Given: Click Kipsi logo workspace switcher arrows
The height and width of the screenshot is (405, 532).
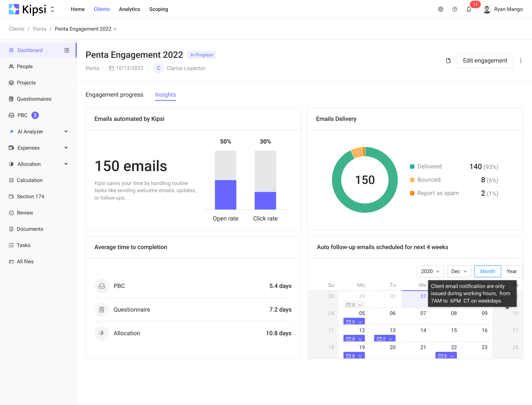Looking at the screenshot, I should click(x=52, y=9).
